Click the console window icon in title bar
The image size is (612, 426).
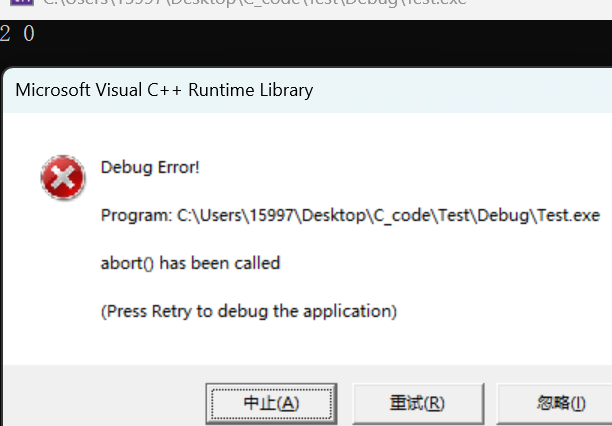pos(22,2)
